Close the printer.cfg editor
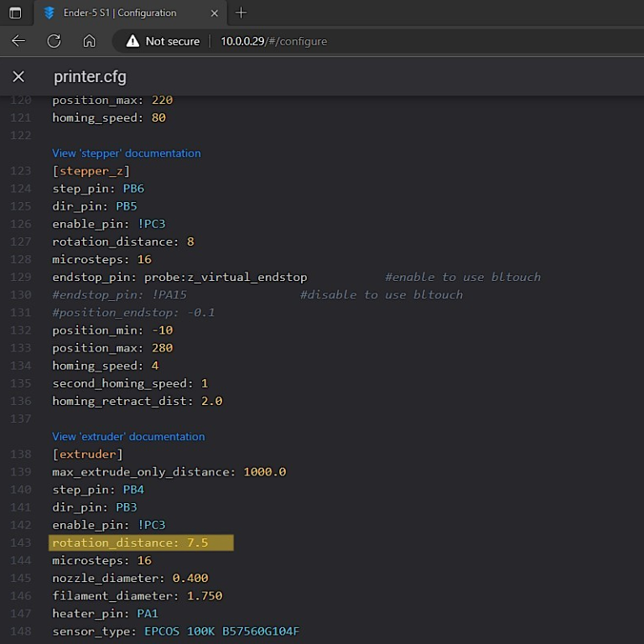This screenshot has height=644, width=644. point(18,77)
